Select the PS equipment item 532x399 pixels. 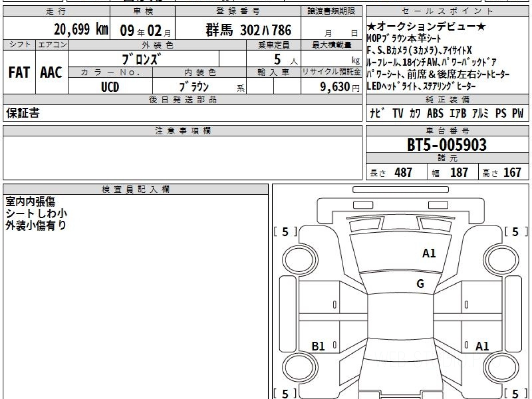[501, 113]
